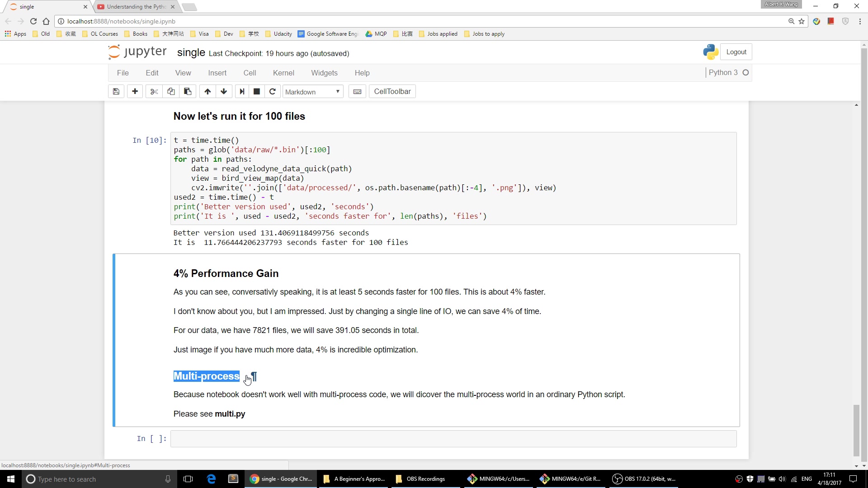
Task: Click the Logout button
Action: [x=736, y=52]
